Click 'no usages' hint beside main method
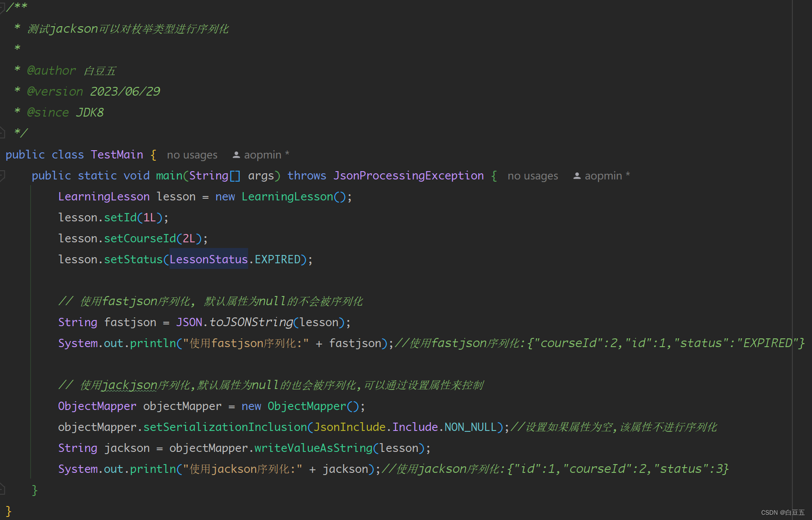 pyautogui.click(x=532, y=176)
